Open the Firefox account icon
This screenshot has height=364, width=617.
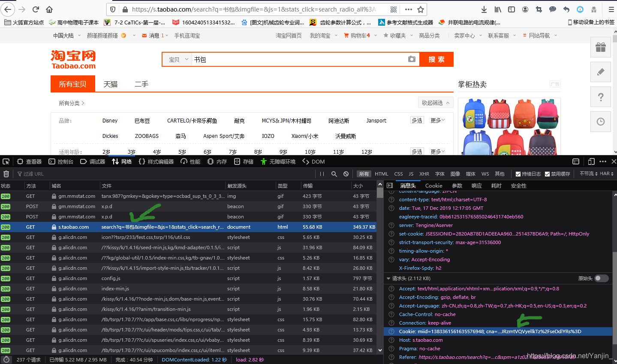click(525, 9)
